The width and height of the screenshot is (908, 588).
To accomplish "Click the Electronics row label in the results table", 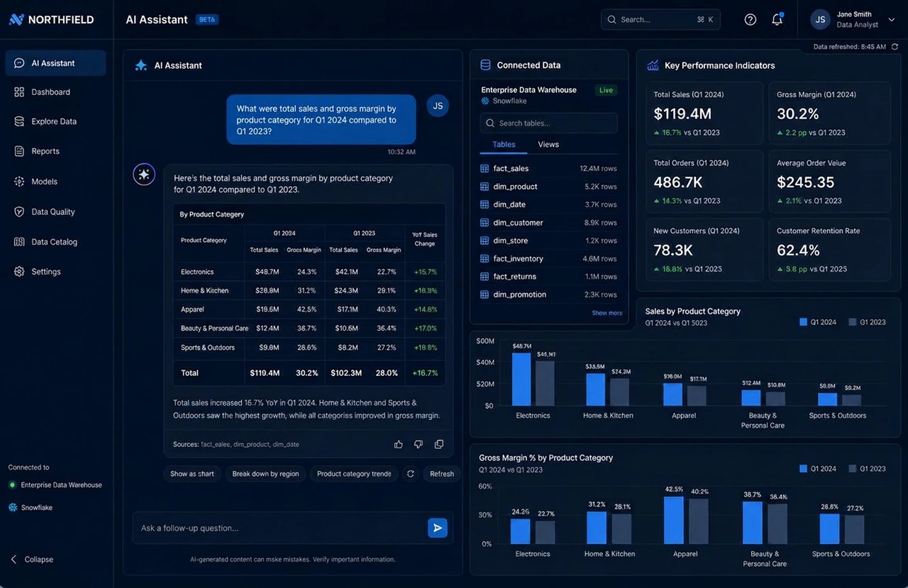I will click(x=197, y=272).
